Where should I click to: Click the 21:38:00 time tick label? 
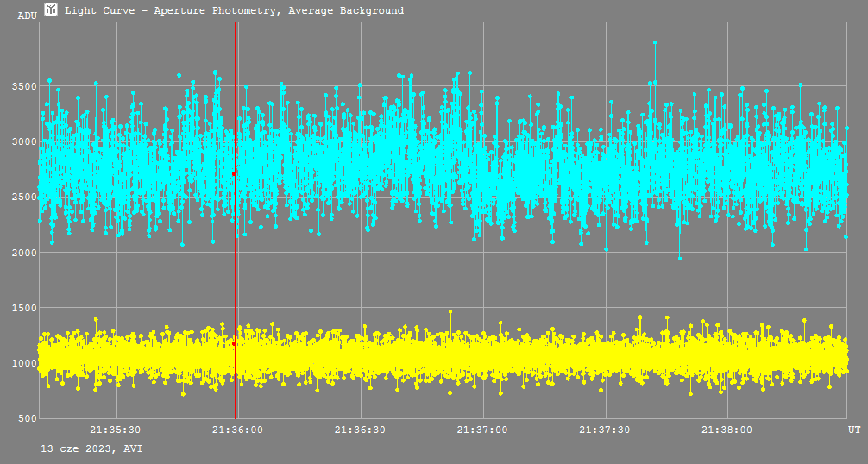(x=726, y=430)
